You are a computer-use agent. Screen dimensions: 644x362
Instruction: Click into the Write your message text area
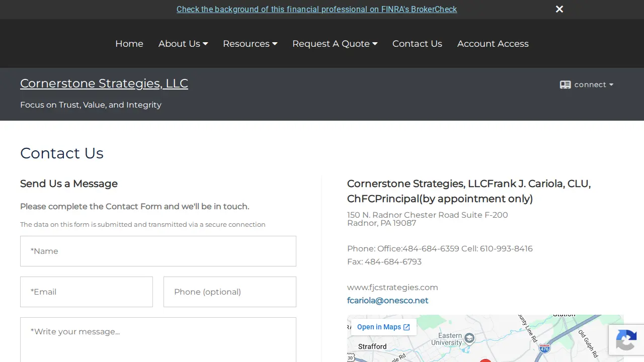click(158, 340)
